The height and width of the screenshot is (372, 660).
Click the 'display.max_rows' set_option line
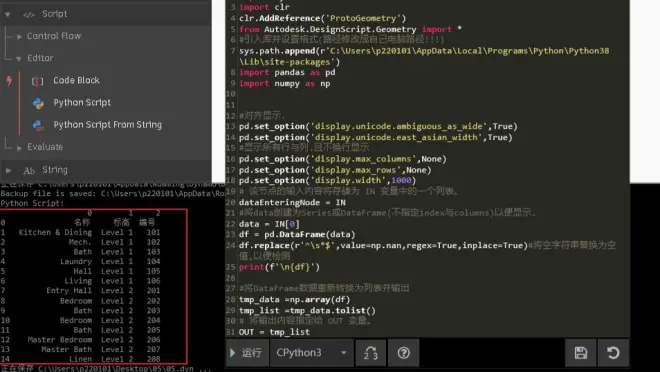pos(335,170)
